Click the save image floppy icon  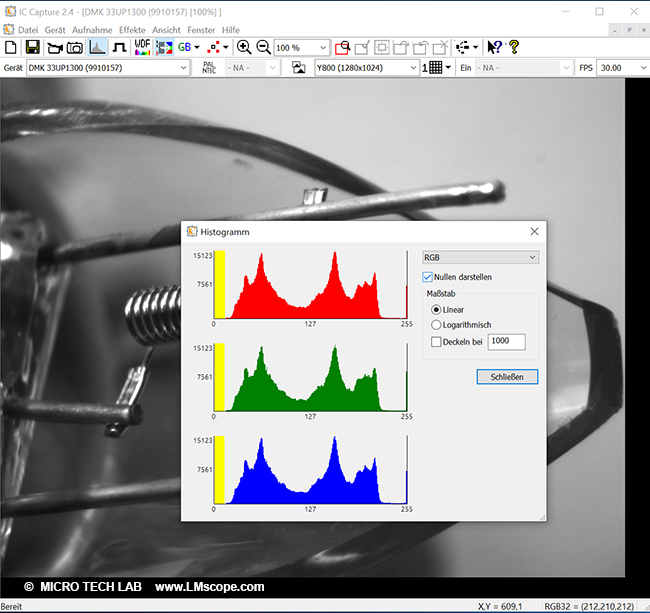pos(32,47)
